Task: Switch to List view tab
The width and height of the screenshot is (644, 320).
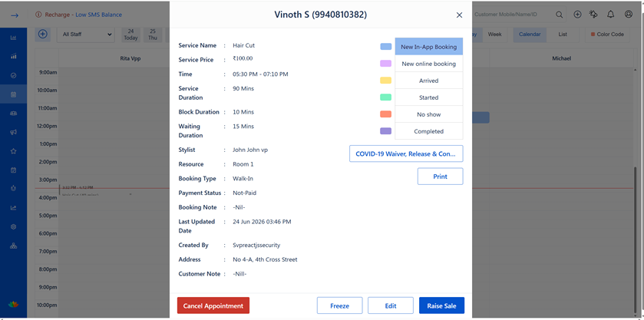Action: pos(563,35)
